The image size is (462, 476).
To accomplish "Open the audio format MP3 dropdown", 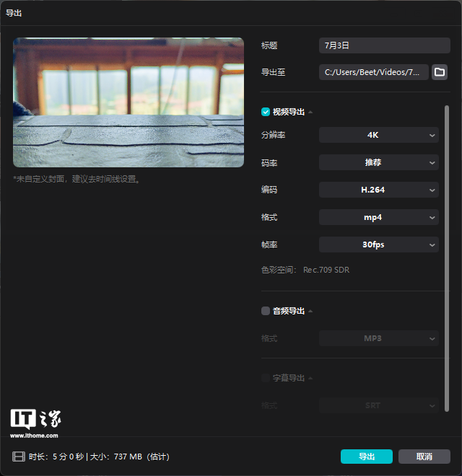I will 378,338.
